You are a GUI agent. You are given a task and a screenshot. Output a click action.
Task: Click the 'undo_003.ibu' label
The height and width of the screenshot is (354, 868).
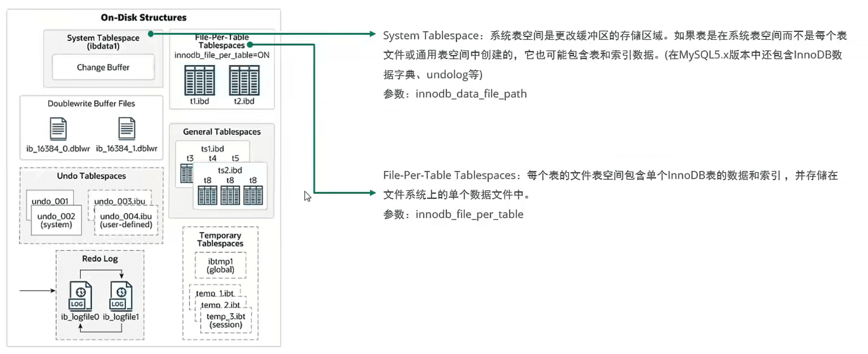tap(120, 201)
